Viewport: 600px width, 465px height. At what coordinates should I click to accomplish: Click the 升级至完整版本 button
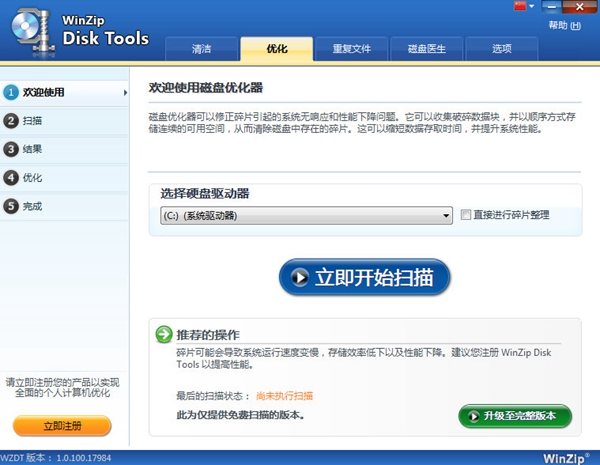pos(515,416)
